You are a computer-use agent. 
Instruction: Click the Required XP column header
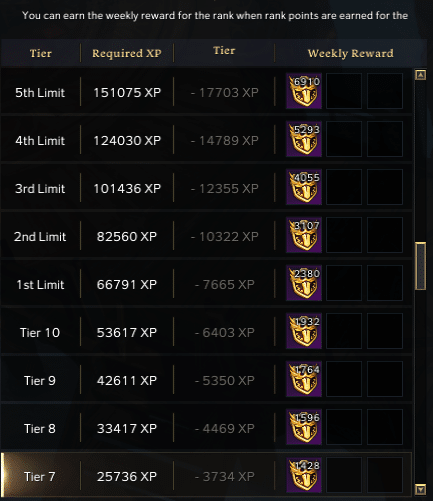[127, 53]
